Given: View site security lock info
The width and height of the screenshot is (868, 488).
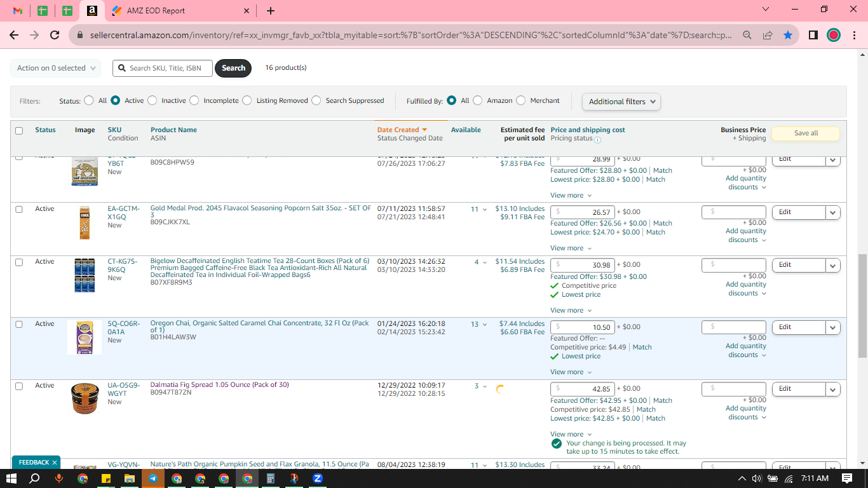Looking at the screenshot, I should pyautogui.click(x=79, y=36).
